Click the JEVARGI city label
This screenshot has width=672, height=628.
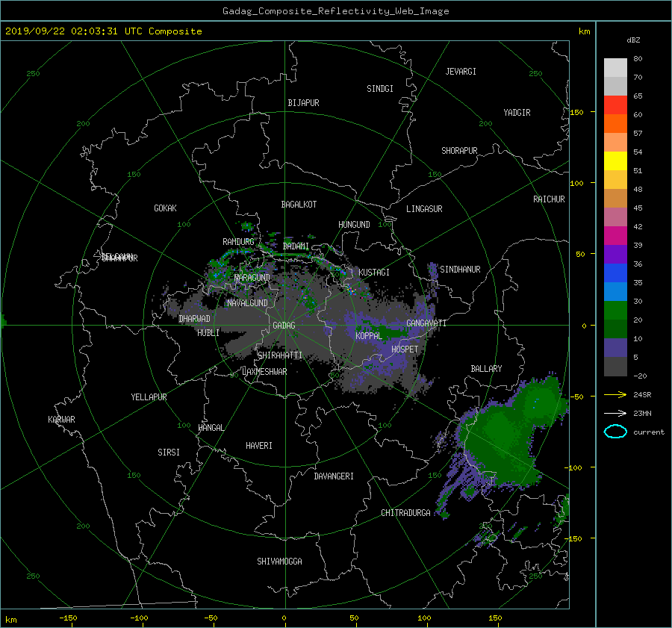[x=461, y=72]
